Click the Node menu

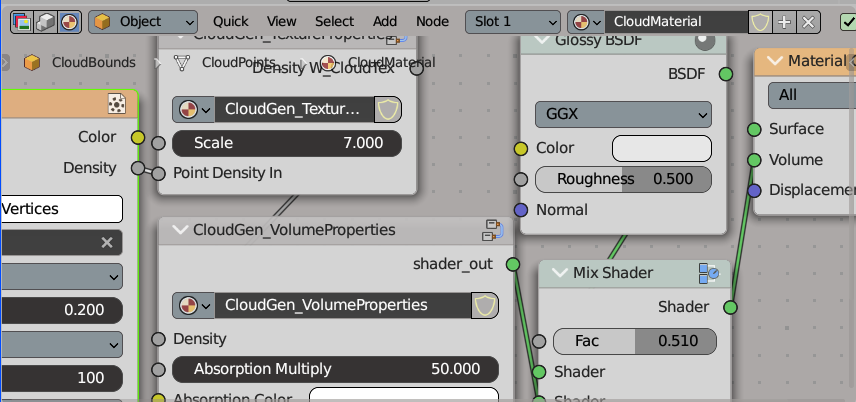432,21
